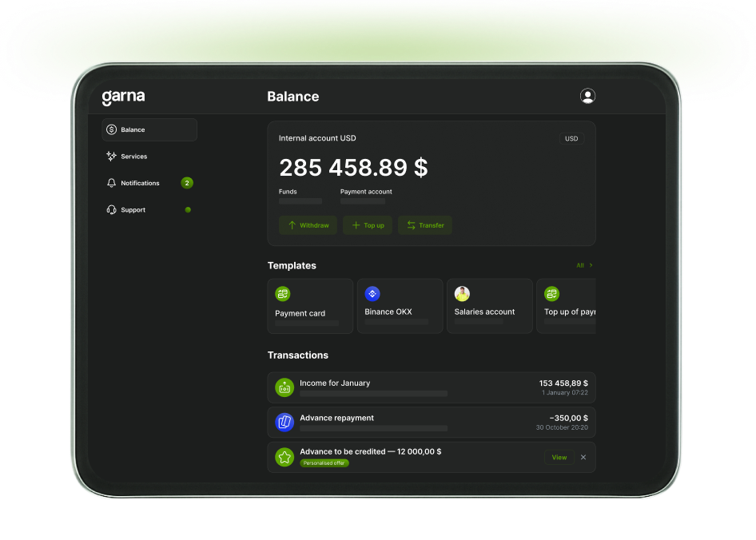756x540 pixels.
Task: Open the Top up of payment template
Action: pos(566,306)
